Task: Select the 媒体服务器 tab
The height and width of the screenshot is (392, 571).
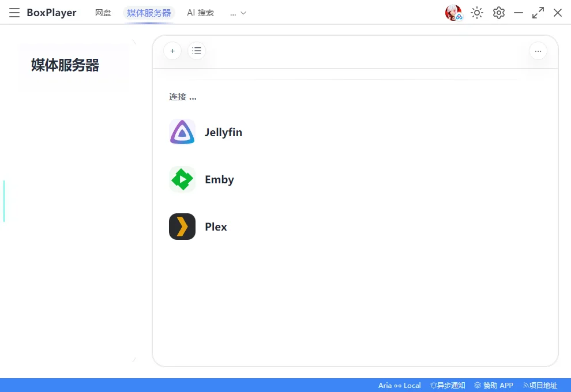Action: (149, 13)
